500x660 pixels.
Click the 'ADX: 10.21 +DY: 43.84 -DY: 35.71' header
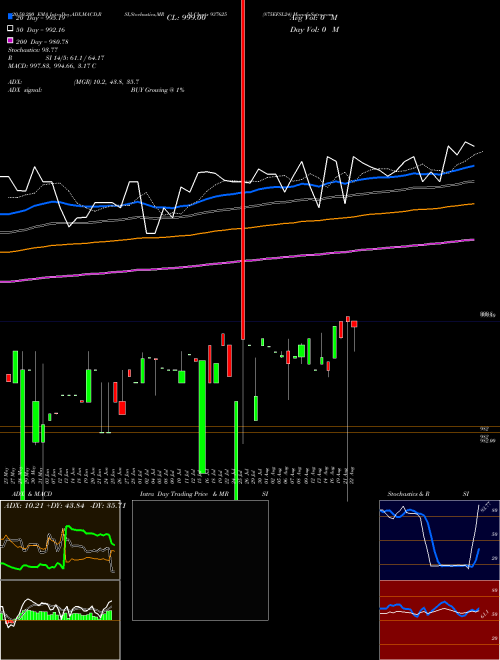[x=65, y=506]
